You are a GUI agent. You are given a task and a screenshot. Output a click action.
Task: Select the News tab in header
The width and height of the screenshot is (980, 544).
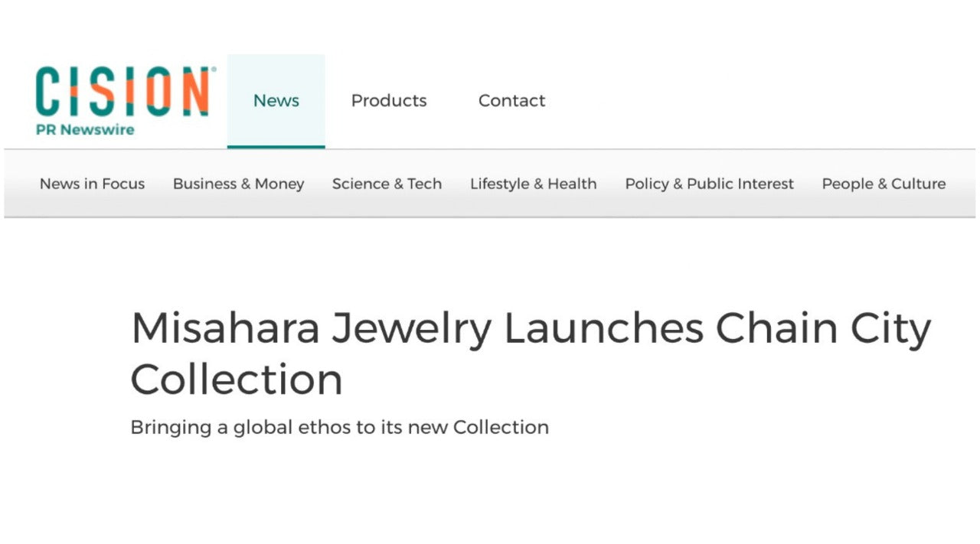[x=276, y=100]
